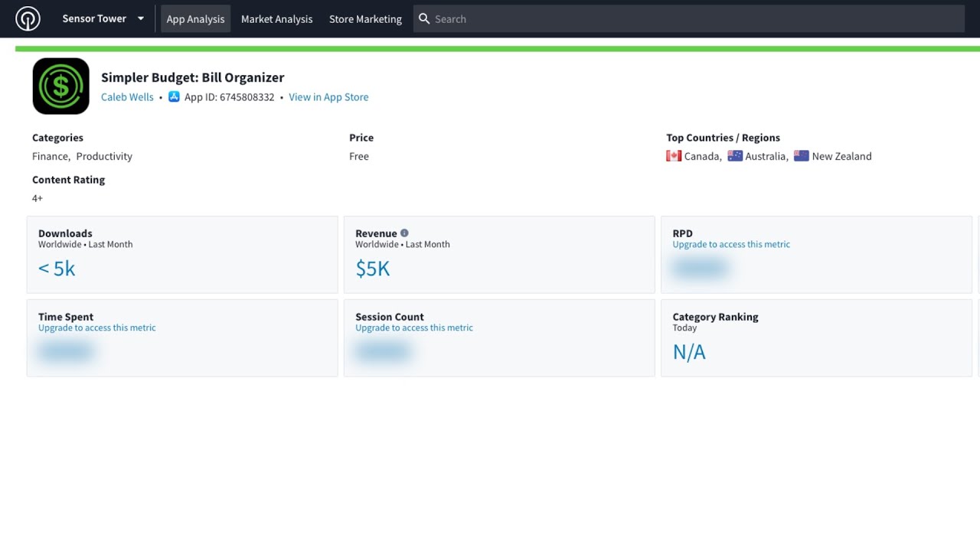Click the blurred RPD value
The image size is (980, 551).
tap(700, 269)
